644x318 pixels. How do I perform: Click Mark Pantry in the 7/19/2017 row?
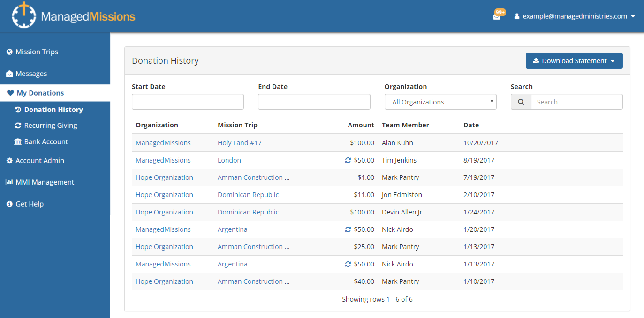click(x=401, y=177)
